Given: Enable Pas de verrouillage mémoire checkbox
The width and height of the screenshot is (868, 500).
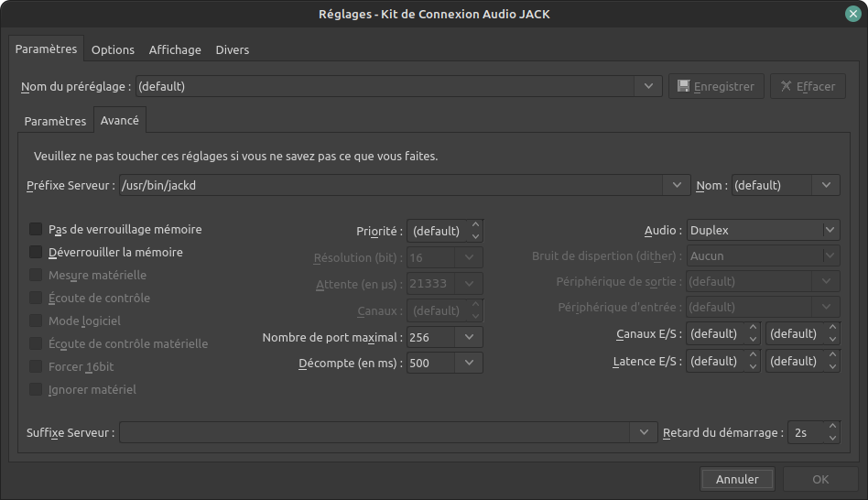Looking at the screenshot, I should pos(36,229).
